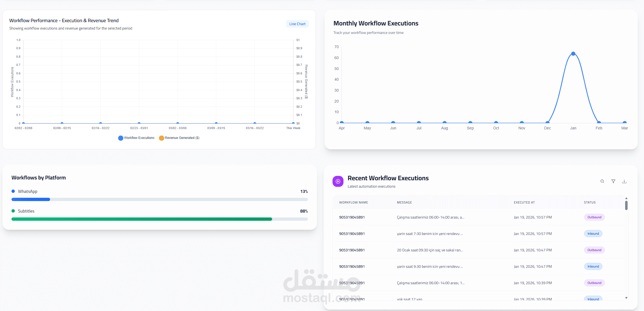Screen dimensions: 644x311
Task: Open the row with message '20 Ocak saat 09:30'
Action: point(430,250)
